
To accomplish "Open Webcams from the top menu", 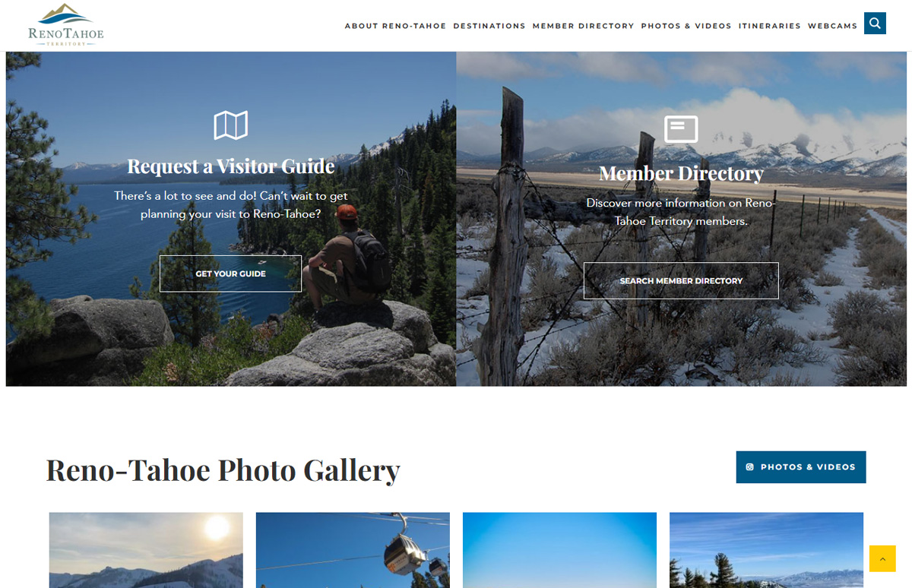I will [832, 26].
